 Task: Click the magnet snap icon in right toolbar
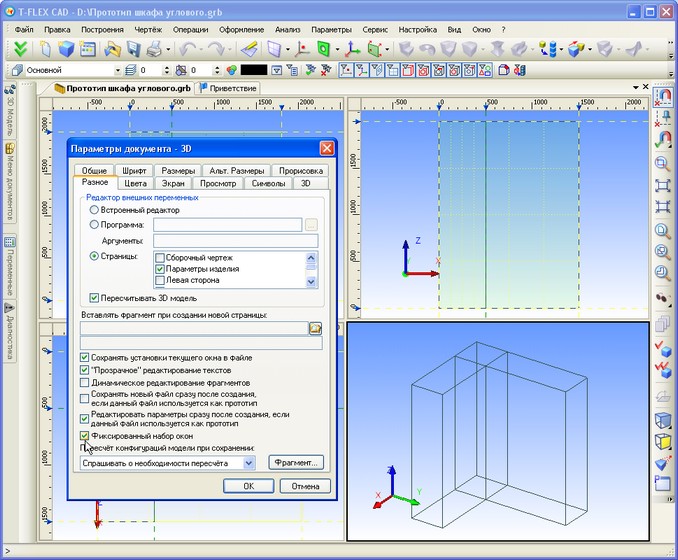click(x=662, y=96)
